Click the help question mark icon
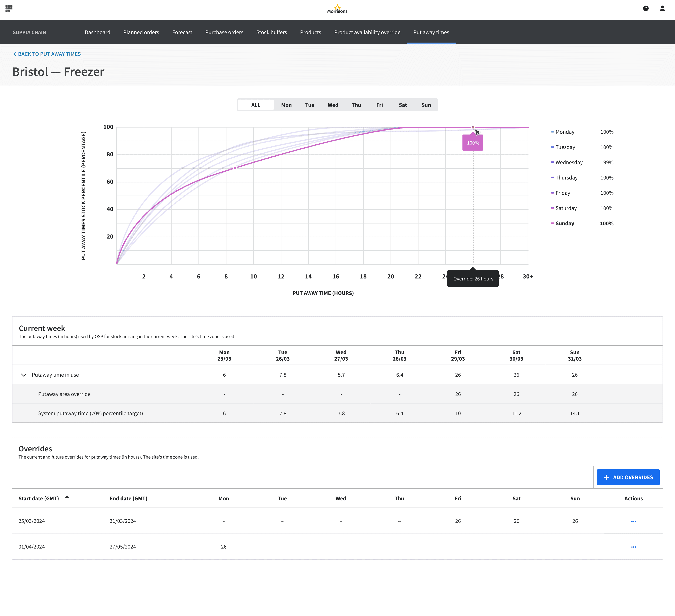 pyautogui.click(x=645, y=8)
